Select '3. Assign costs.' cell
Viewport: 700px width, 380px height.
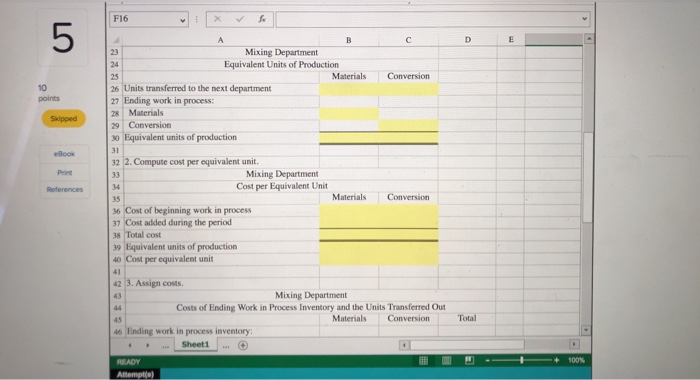[x=221, y=284]
